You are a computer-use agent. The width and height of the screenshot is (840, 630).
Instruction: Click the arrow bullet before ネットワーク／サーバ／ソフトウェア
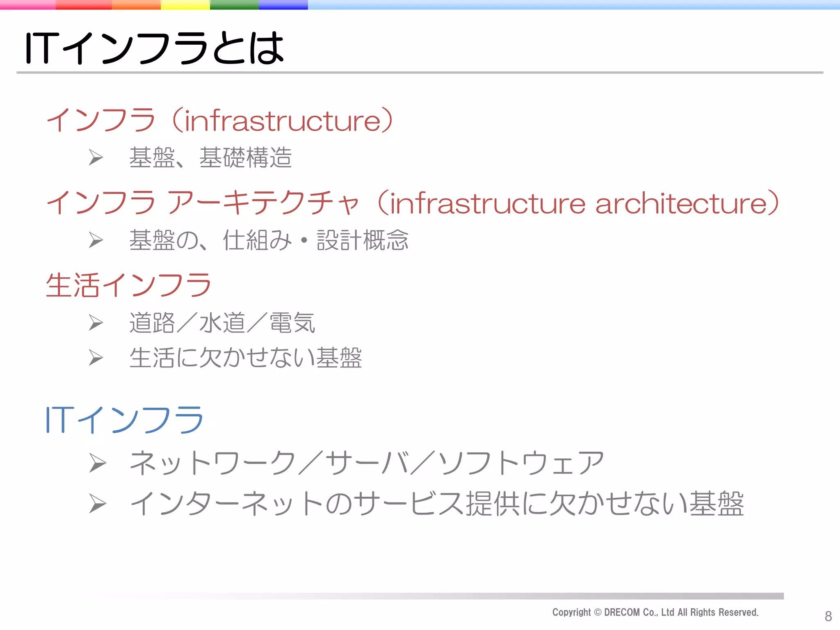pos(98,463)
